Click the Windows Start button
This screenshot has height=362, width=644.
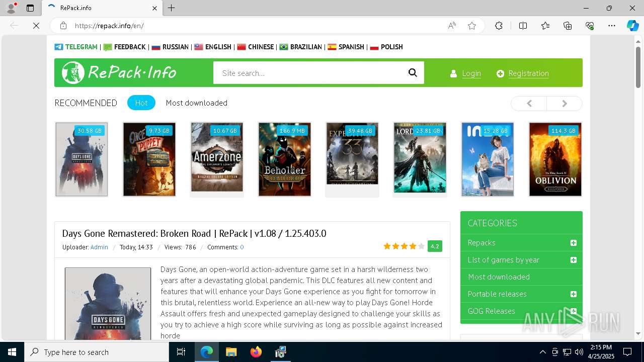[12, 352]
